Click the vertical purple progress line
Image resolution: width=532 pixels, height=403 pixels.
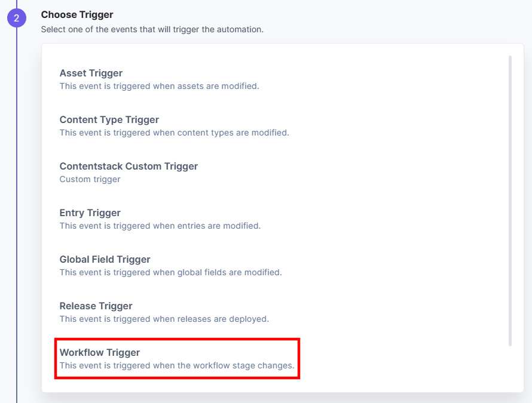(x=16, y=239)
